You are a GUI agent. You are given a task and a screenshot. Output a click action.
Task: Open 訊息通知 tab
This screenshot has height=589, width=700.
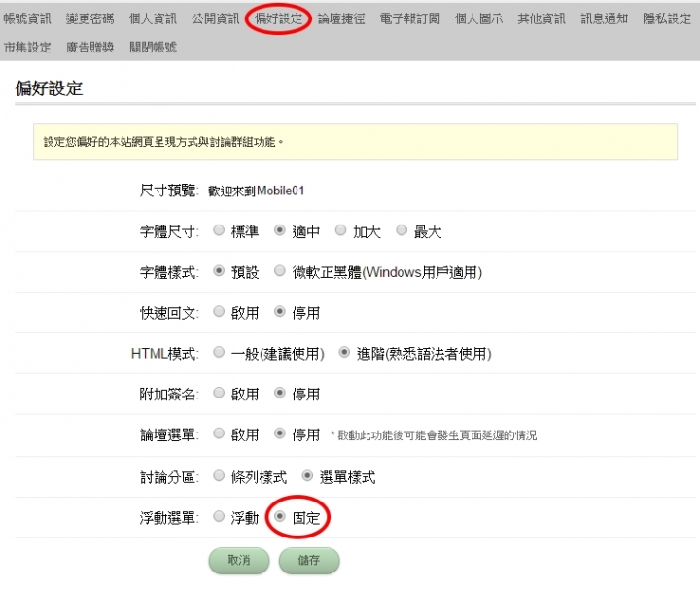pos(604,18)
